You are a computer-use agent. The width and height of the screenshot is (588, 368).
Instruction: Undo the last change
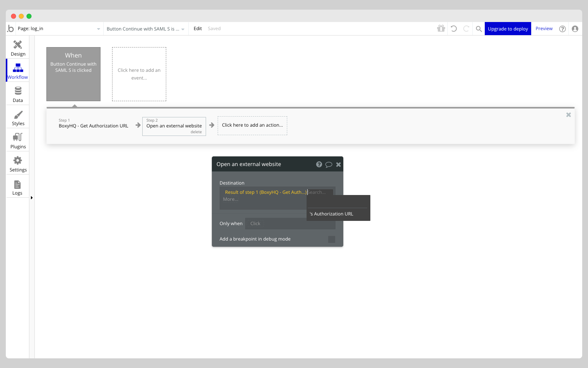(453, 28)
